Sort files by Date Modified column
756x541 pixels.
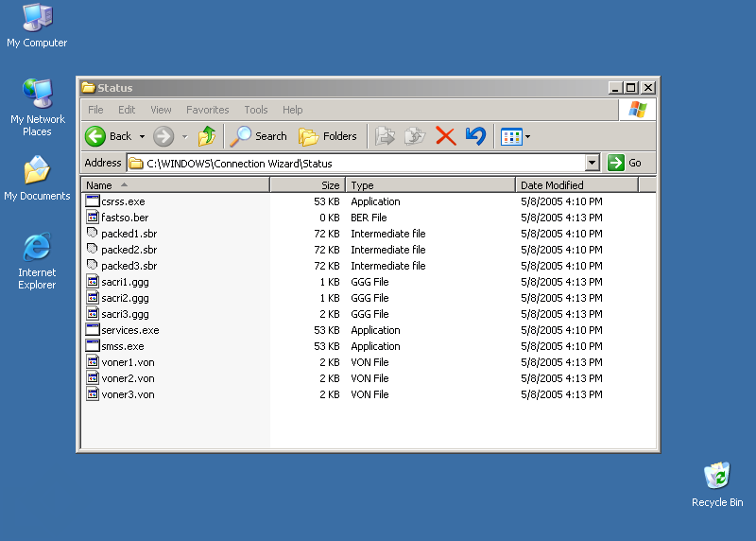point(552,185)
